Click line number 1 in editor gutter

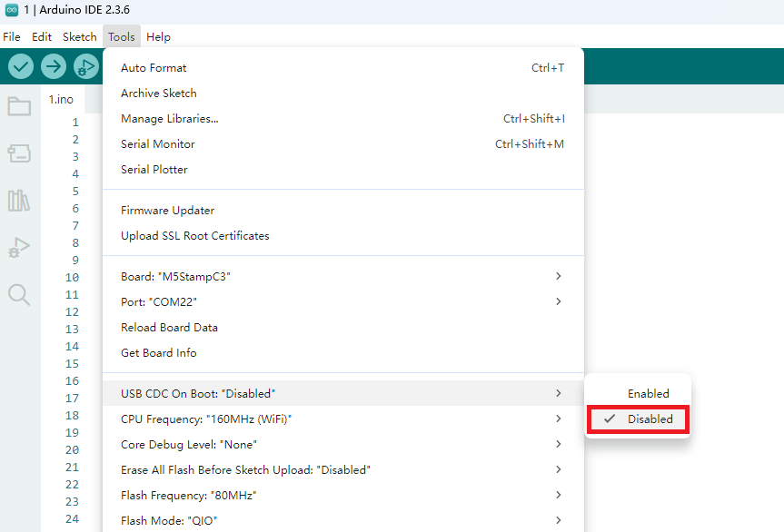[75, 123]
